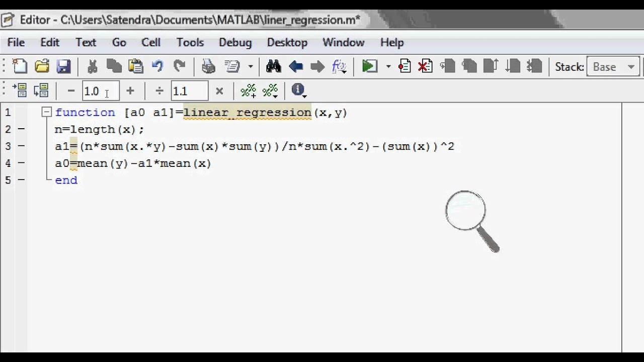Image resolution: width=644 pixels, height=362 pixels.
Task: Save liner_regression.m with floppy icon
Action: click(x=63, y=66)
